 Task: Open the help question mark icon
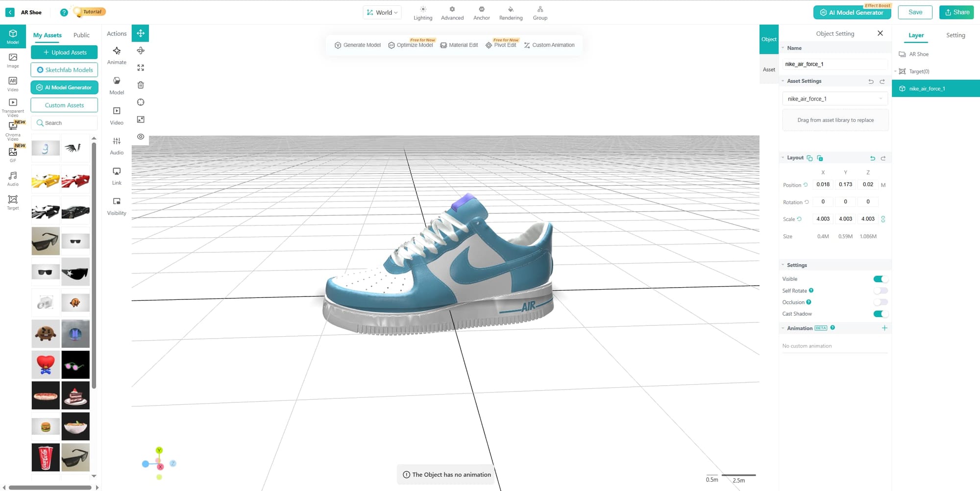[64, 12]
